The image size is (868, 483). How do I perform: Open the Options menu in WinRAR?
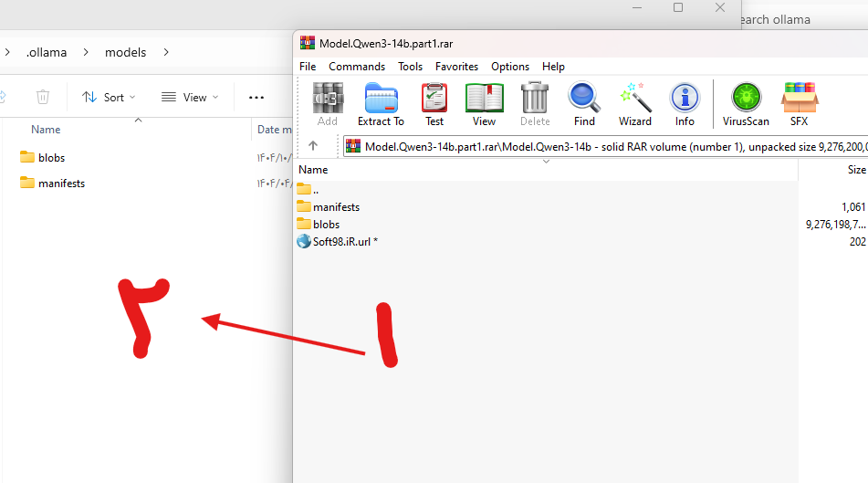510,67
